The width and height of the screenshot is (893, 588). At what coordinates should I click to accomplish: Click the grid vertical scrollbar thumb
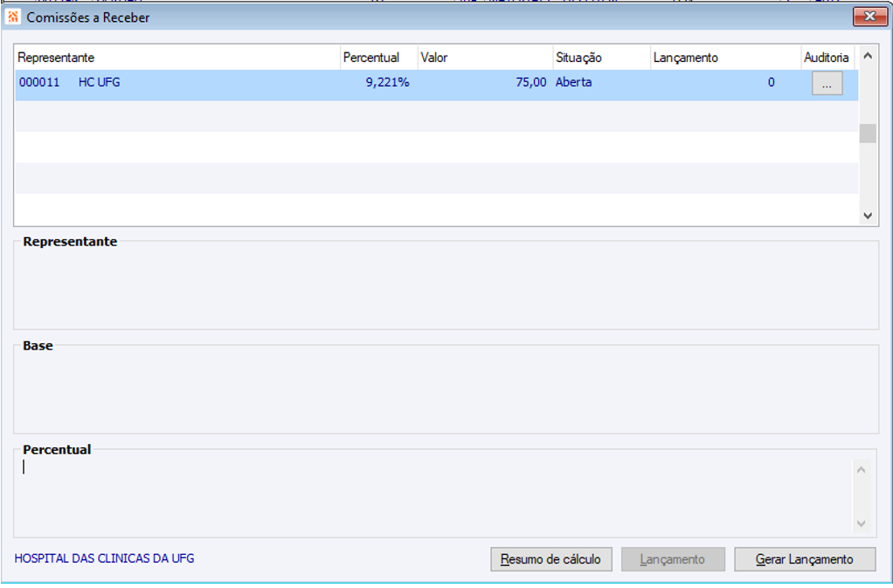pos(868,134)
